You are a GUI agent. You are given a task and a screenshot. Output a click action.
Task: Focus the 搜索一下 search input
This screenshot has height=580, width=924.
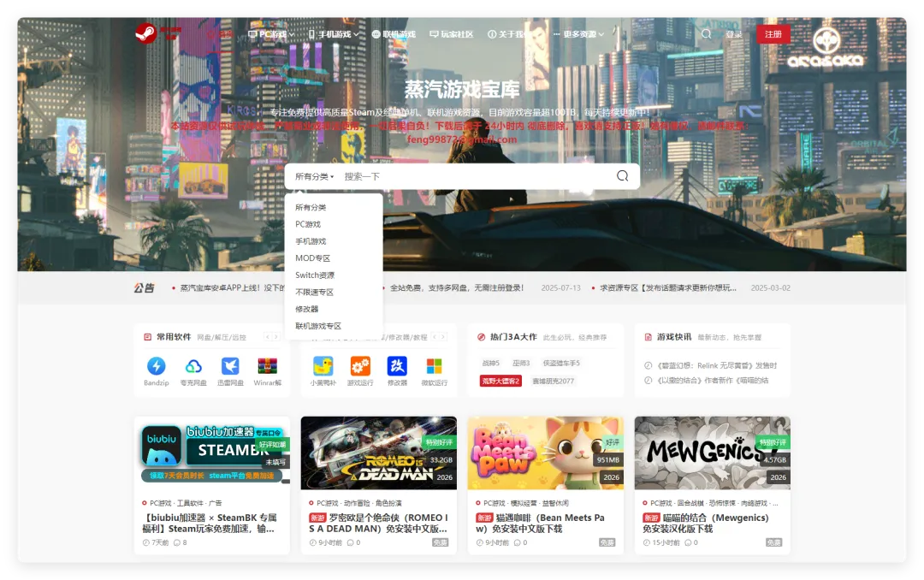click(x=474, y=176)
